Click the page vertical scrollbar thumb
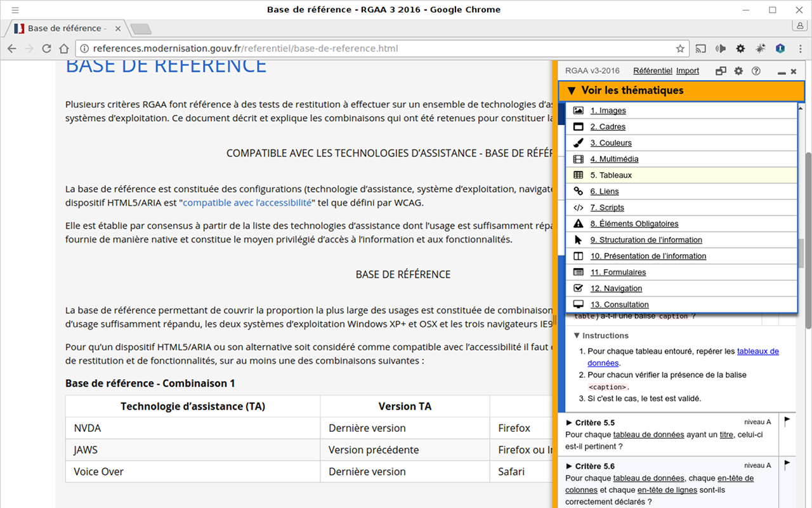The image size is (812, 508). (x=808, y=241)
